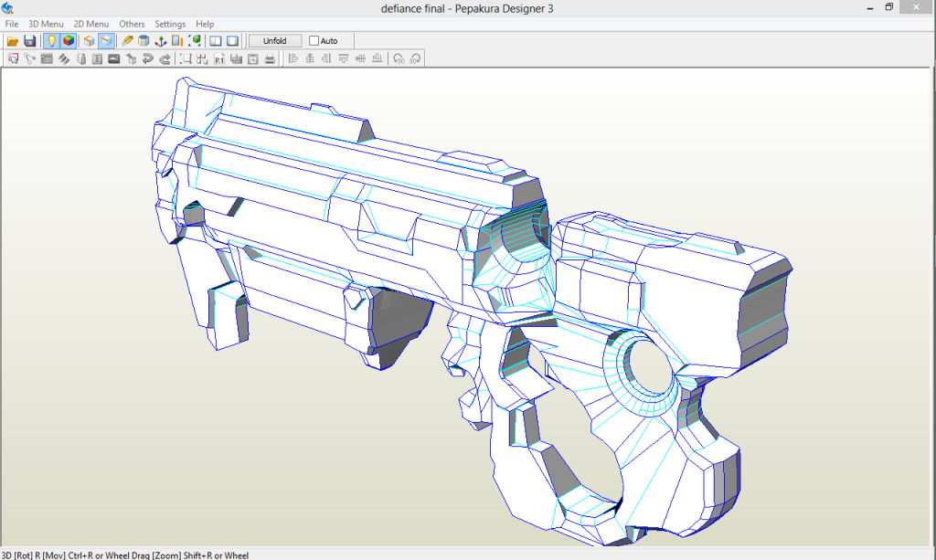936x560 pixels.
Task: Click the Print icon
Action: [270, 58]
